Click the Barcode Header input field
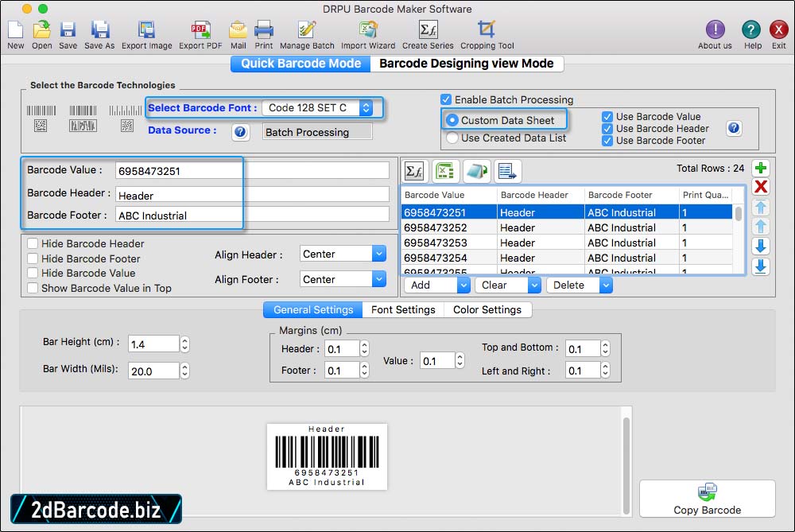Viewport: 795px width, 532px height. tap(252, 195)
